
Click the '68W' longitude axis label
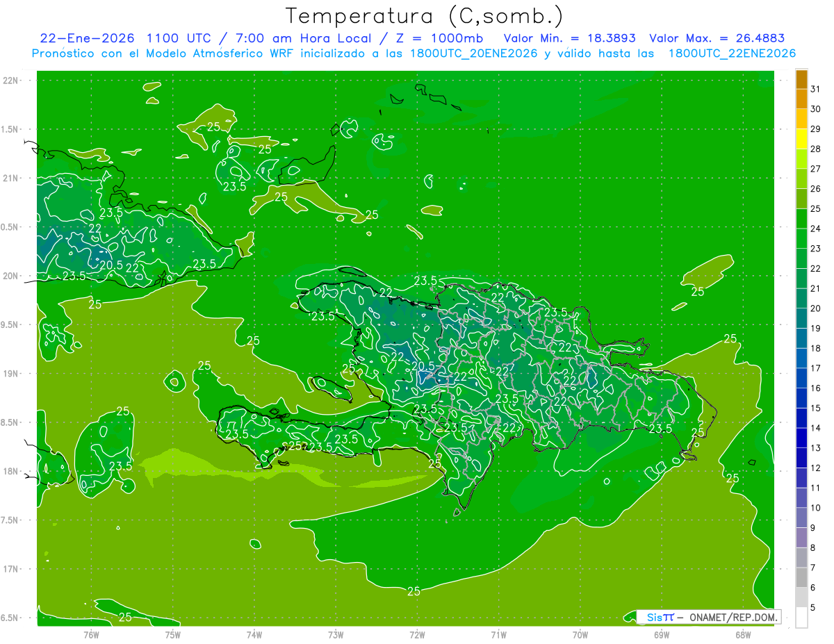(743, 634)
